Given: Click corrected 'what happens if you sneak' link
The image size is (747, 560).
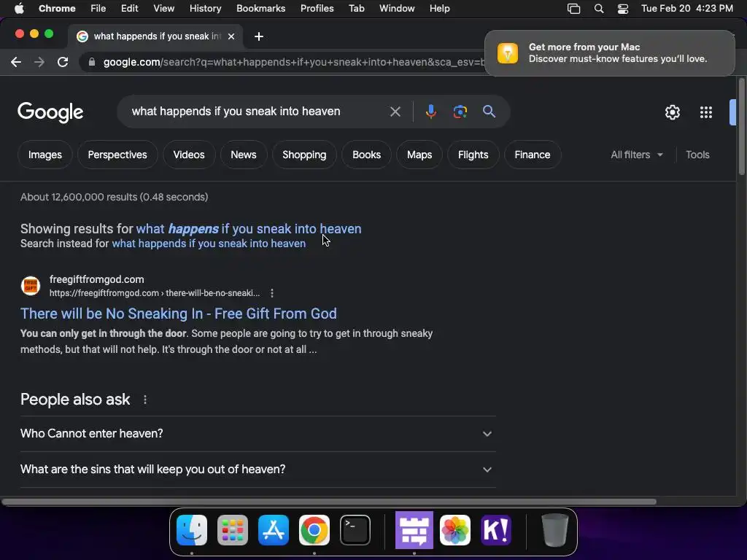Looking at the screenshot, I should [249, 228].
